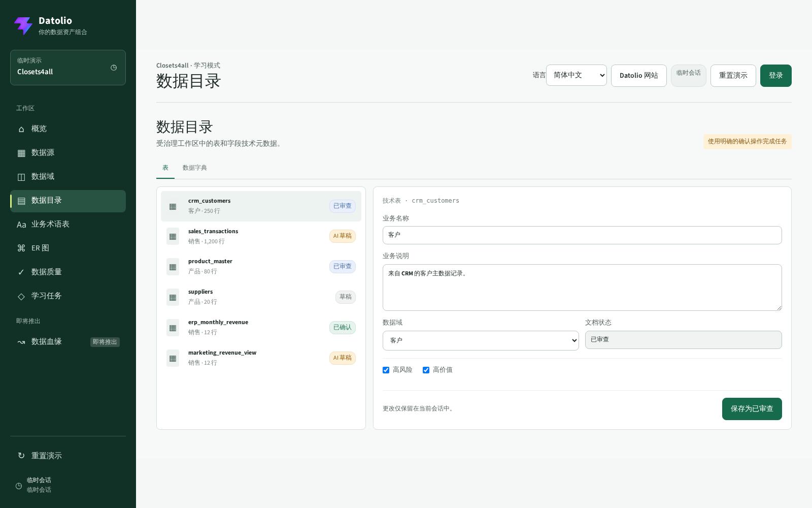Switch to the 数据字典 tab

click(x=195, y=168)
